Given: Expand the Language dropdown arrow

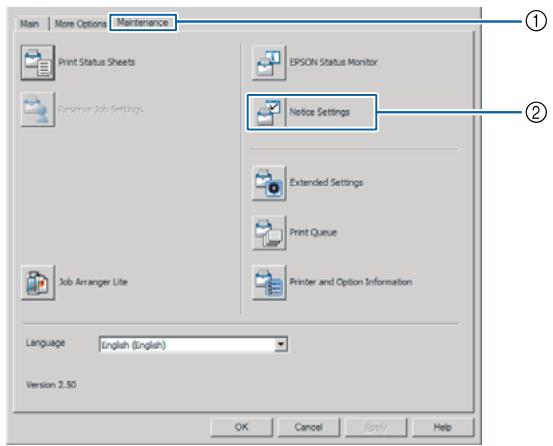Looking at the screenshot, I should click(x=281, y=344).
